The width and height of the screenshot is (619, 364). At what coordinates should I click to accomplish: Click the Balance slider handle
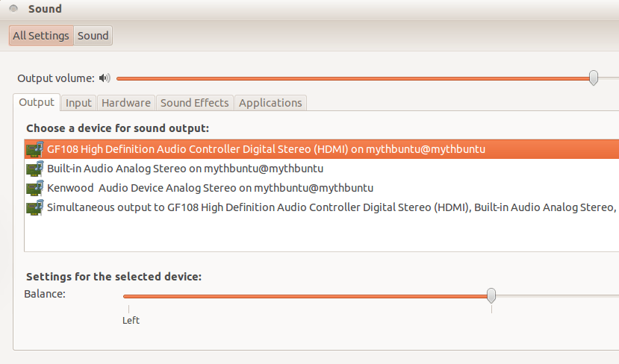pos(491,295)
